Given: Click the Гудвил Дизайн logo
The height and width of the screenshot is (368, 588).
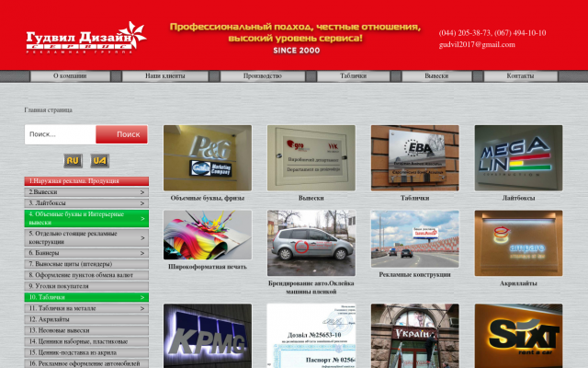Looking at the screenshot, I should point(86,38).
